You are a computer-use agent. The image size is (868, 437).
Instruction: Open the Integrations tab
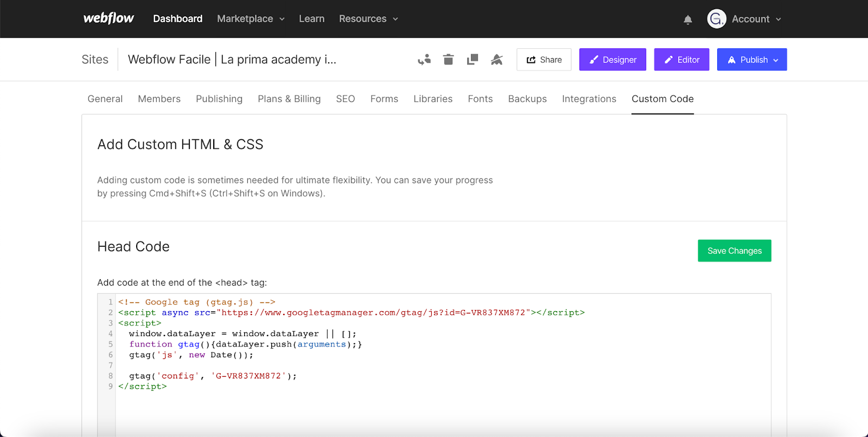589,99
